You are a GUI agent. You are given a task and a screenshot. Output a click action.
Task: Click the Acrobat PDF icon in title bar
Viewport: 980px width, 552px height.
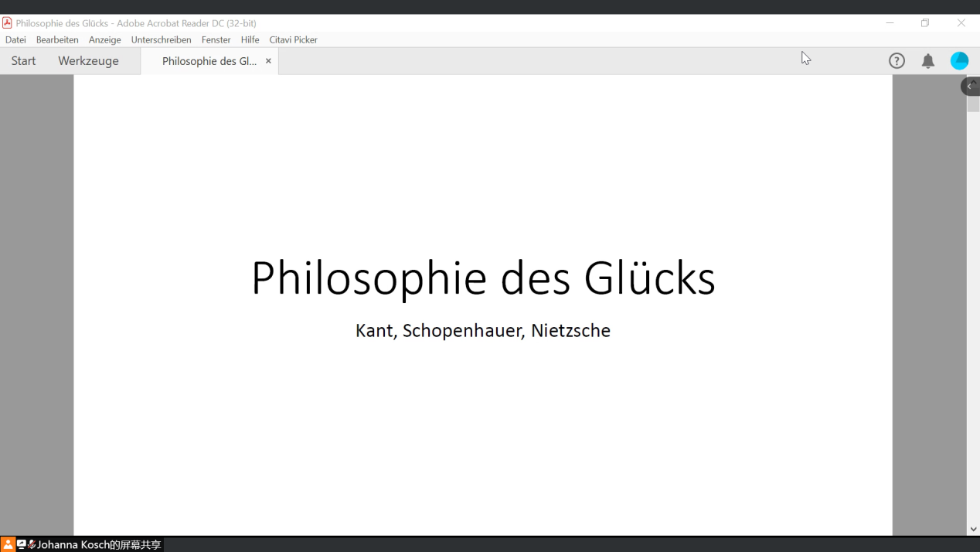tap(7, 23)
